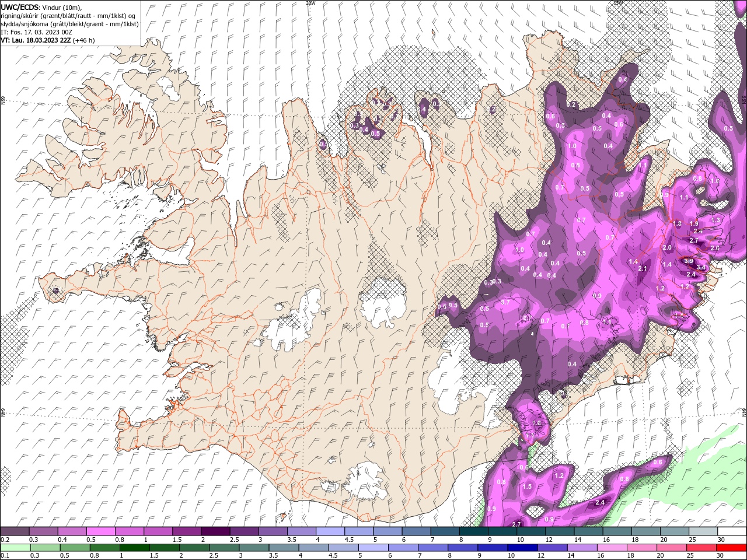Select the dark teal 8–9 upper legend swatch
747x560 pixels.
(x=473, y=531)
